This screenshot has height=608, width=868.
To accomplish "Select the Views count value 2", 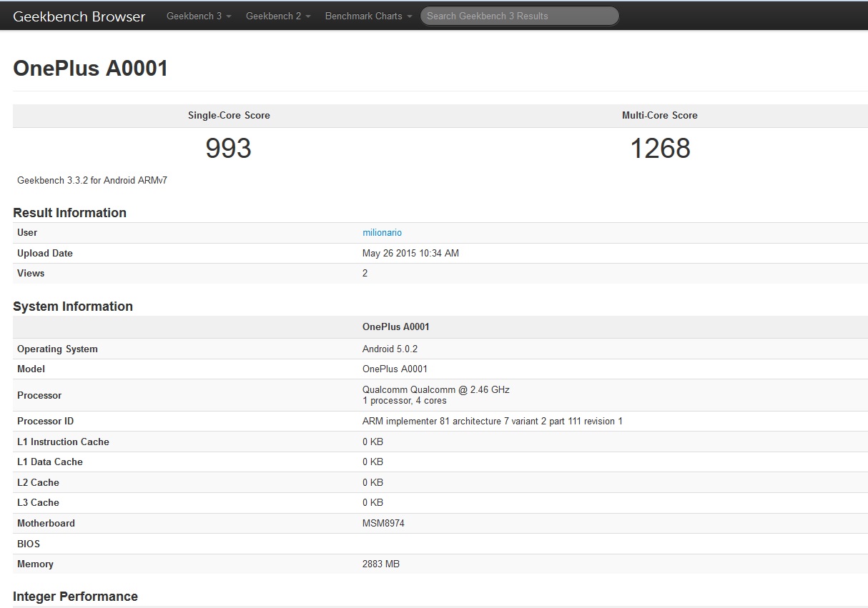I will (365, 274).
